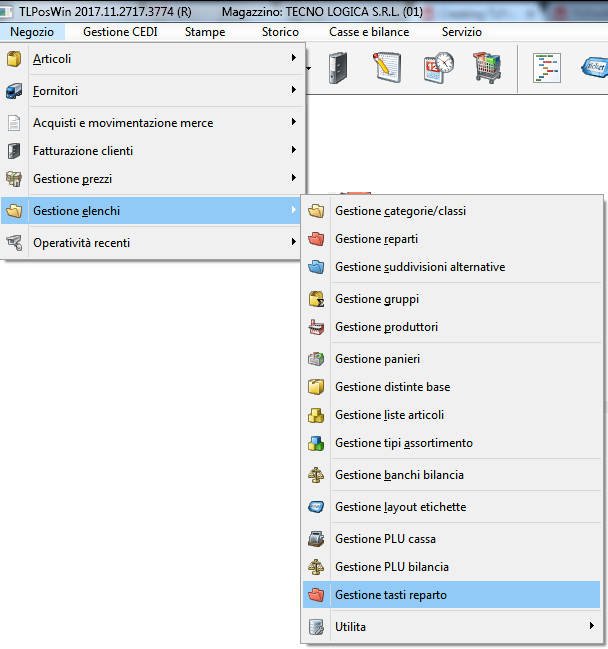Viewport: 608px width, 649px height.
Task: Click the binder folder toolbar icon
Action: click(x=337, y=68)
